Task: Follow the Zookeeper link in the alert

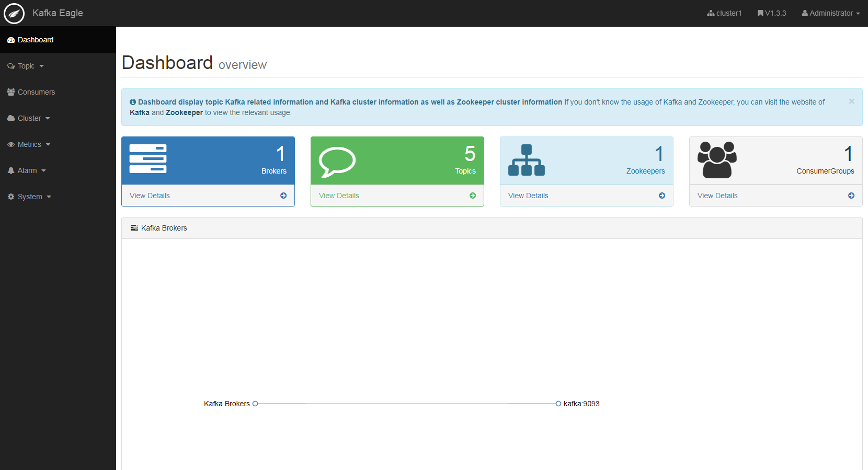Action: [184, 112]
